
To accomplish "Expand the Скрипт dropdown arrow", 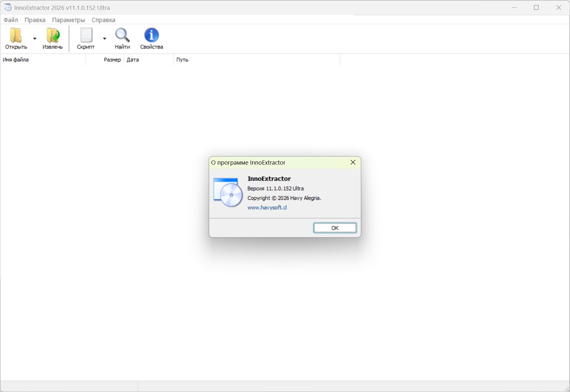I will [x=105, y=38].
